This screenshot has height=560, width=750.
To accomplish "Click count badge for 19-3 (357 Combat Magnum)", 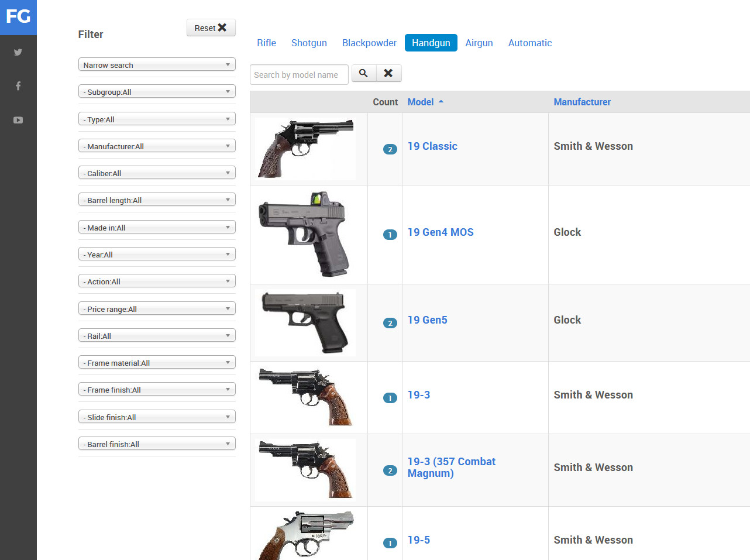I will point(390,470).
